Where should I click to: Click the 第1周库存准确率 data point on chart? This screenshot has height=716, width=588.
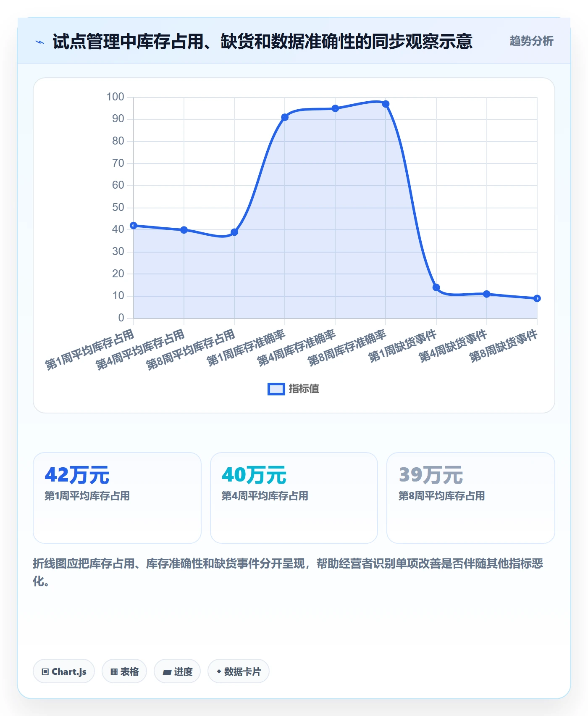pyautogui.click(x=285, y=117)
